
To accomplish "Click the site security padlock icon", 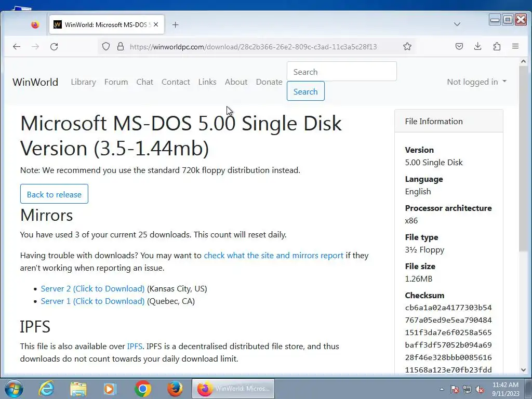I will click(121, 46).
